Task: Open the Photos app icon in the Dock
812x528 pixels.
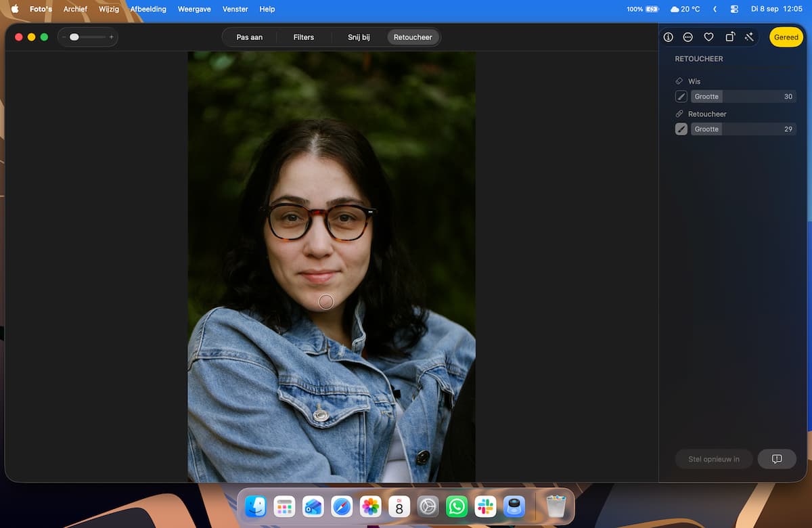Action: tap(370, 506)
